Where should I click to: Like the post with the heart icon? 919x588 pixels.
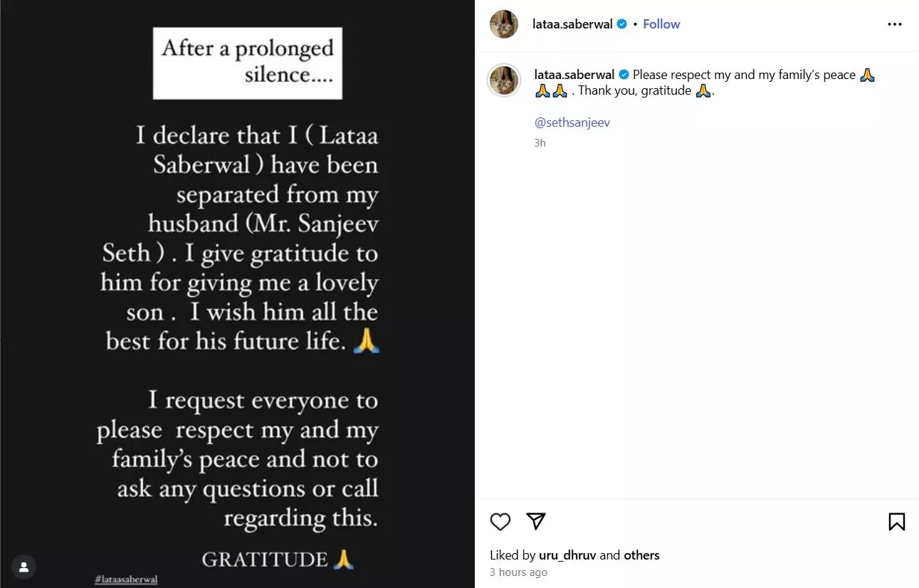pos(500,522)
